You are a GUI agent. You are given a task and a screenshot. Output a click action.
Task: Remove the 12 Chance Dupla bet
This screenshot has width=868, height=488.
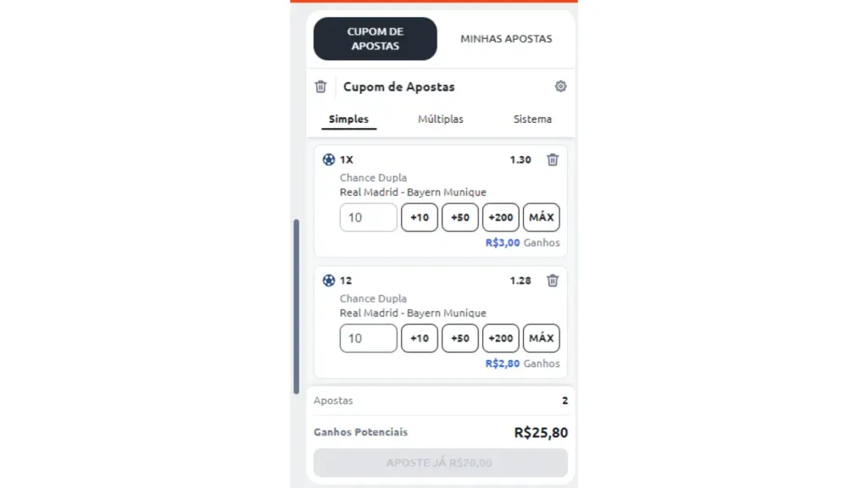coord(553,280)
